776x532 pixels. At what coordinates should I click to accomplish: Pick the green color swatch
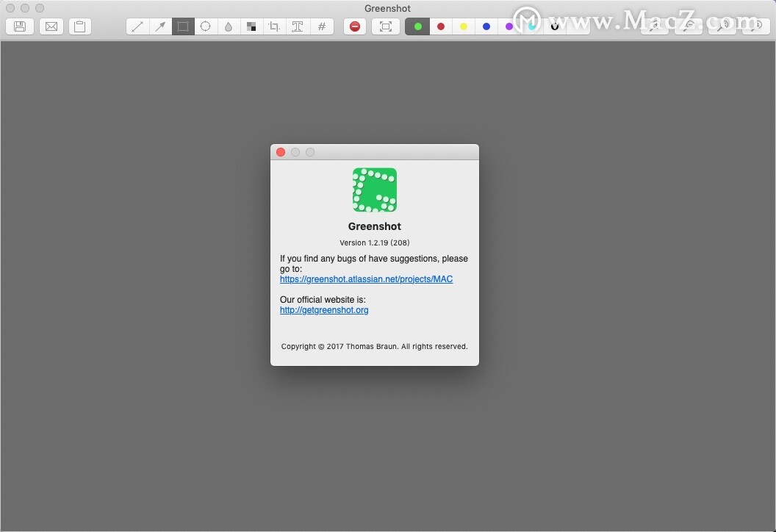point(417,26)
